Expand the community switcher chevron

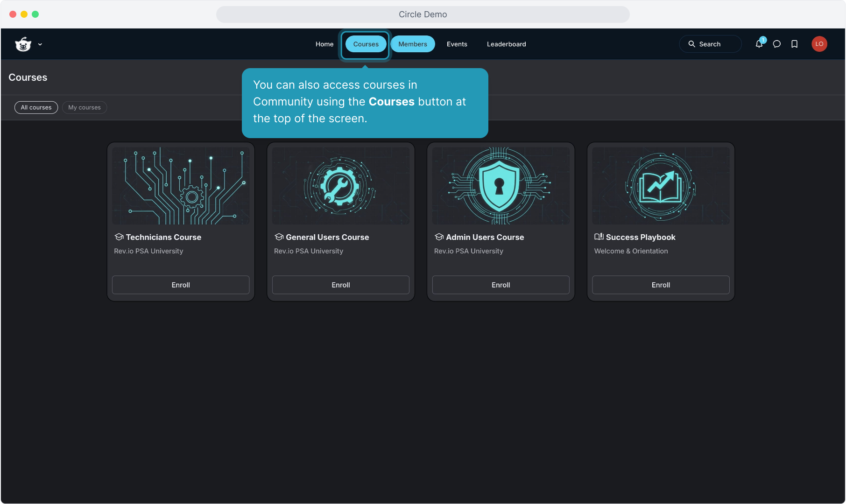40,44
